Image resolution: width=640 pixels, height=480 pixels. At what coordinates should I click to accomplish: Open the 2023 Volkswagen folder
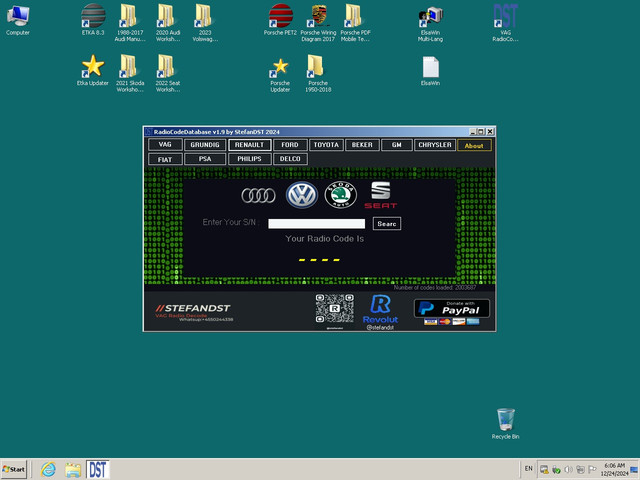pos(204,22)
